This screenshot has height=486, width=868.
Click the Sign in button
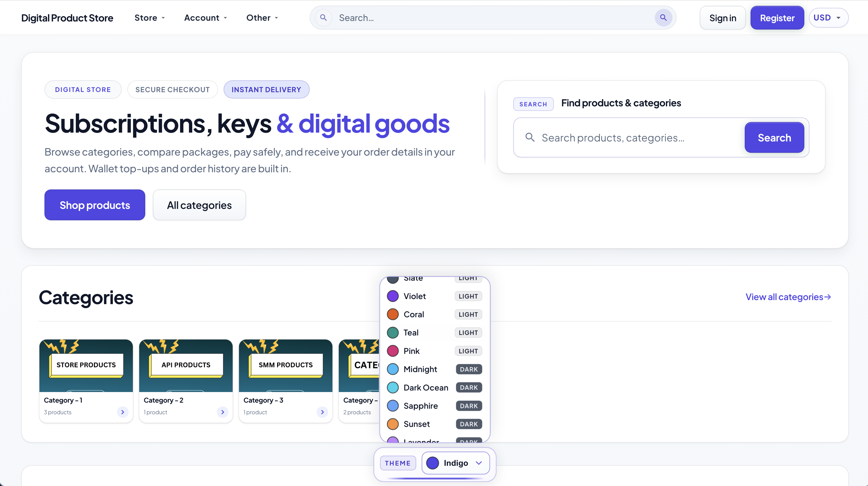tap(722, 18)
